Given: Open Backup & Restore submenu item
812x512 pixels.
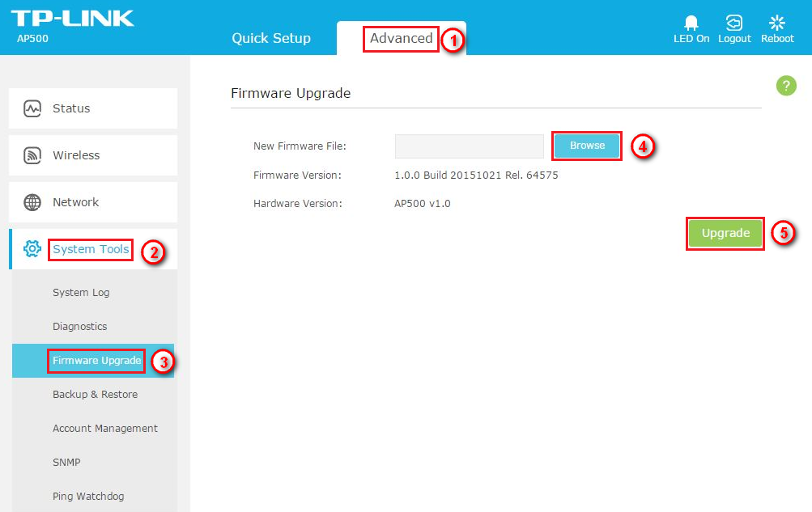Looking at the screenshot, I should pos(96,395).
